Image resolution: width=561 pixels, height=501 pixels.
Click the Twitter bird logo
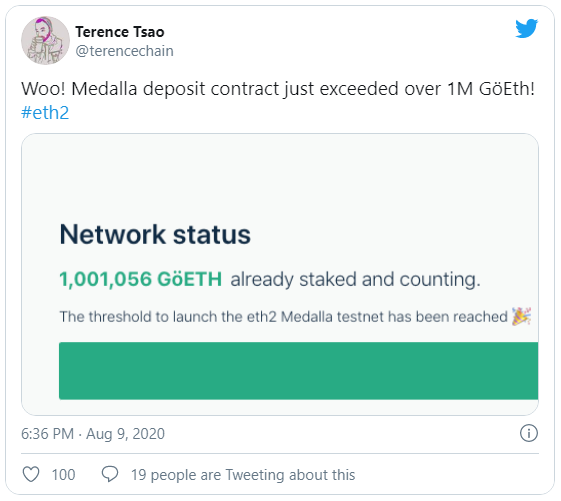pyautogui.click(x=526, y=28)
